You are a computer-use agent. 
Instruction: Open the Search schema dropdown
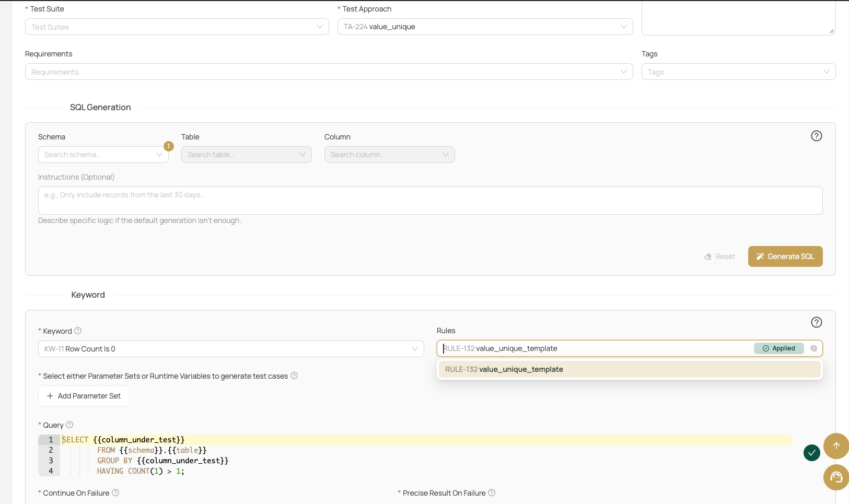coord(103,155)
